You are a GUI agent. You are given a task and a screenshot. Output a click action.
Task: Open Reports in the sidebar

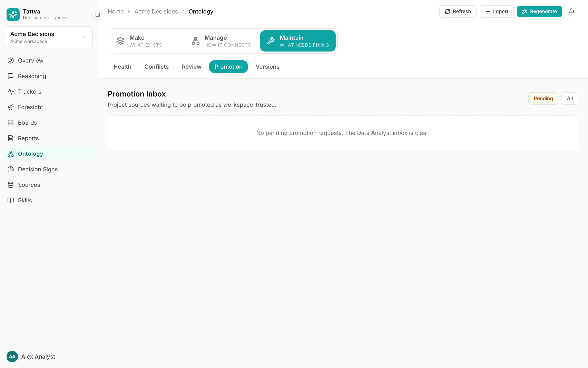pos(49,138)
